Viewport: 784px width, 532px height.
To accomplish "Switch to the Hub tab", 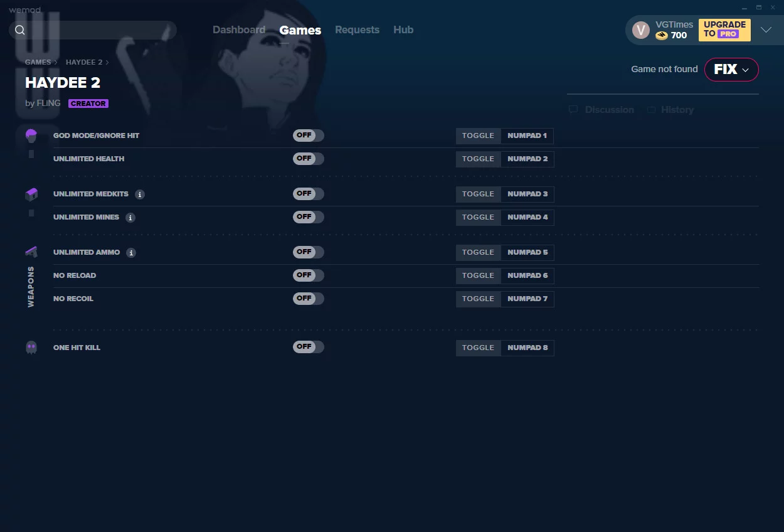I will 403,30.
